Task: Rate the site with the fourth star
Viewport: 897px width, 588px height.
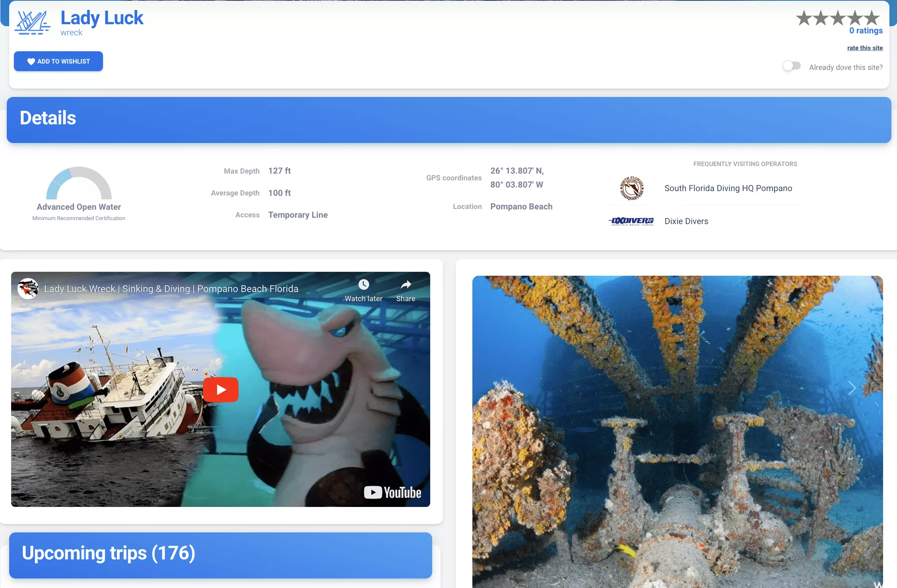Action: pyautogui.click(x=855, y=18)
